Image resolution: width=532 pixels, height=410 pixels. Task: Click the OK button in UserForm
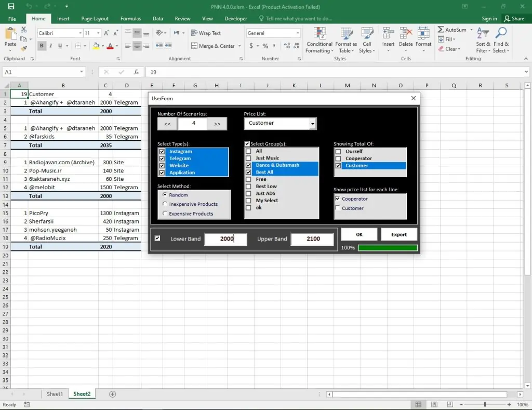(x=359, y=234)
